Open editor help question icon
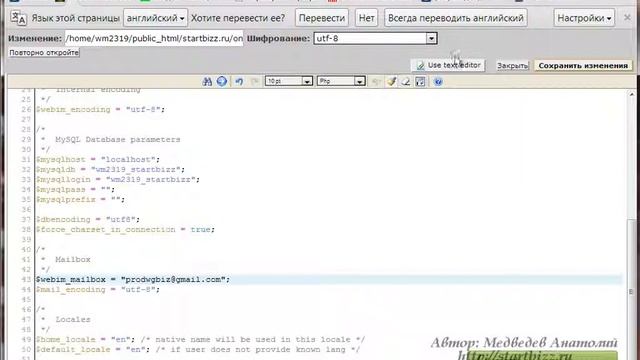Image resolution: width=640 pixels, height=360 pixels. [x=438, y=81]
